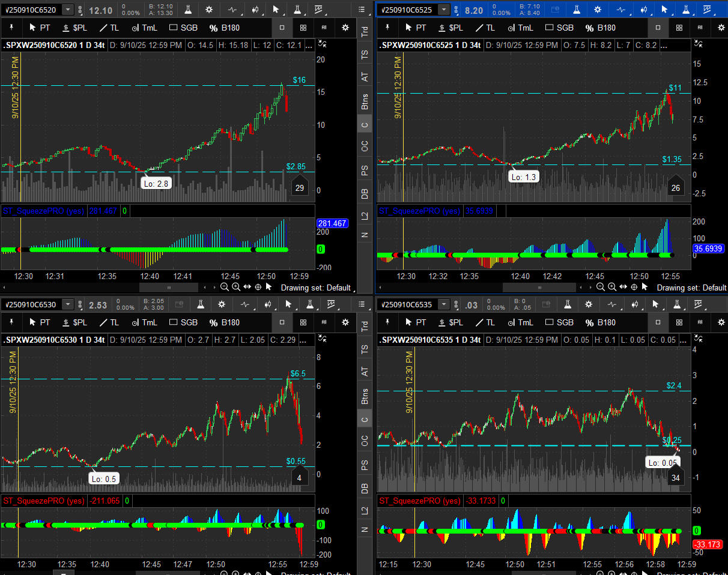Open the Trd tab in upper sidebar
Viewport: 728px width, 575px height.
[365, 32]
